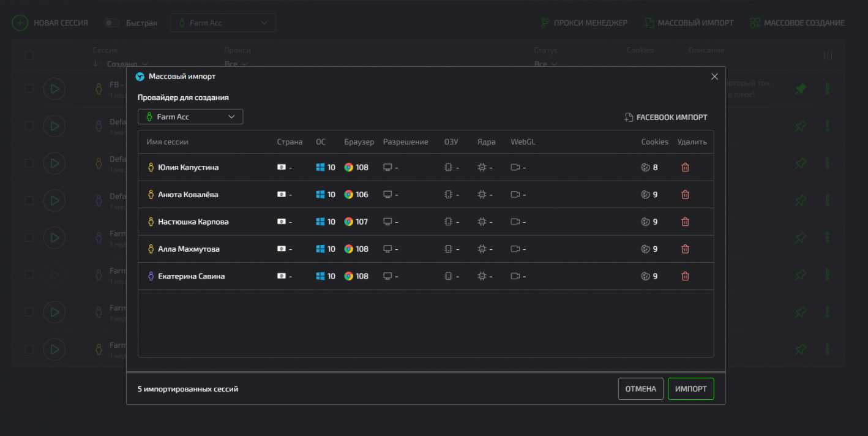This screenshot has width=868, height=436.
Task: Click browser version 107 value
Action: [x=362, y=222]
